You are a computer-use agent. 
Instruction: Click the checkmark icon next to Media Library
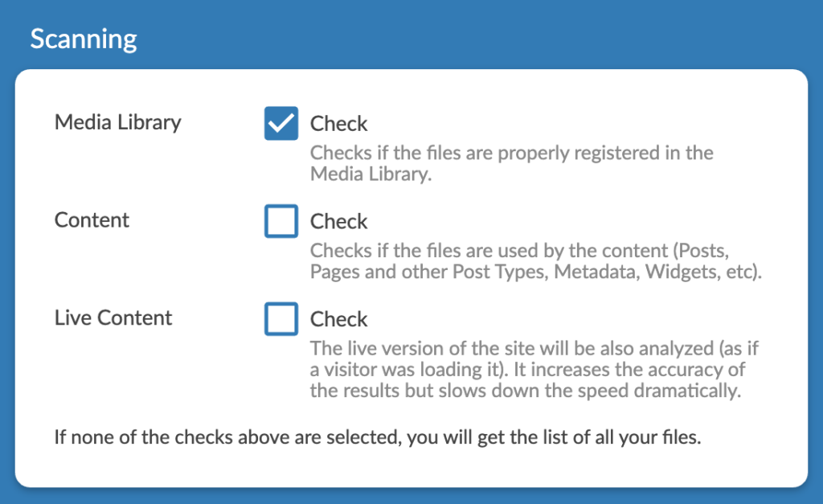(x=280, y=123)
